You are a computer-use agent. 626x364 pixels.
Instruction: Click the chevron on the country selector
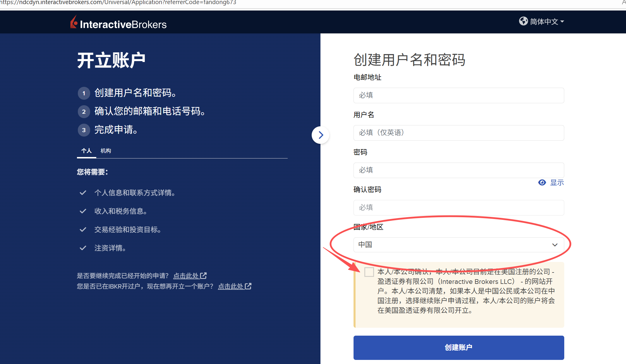click(x=555, y=245)
